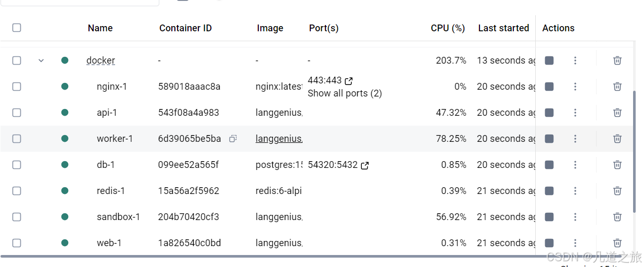Open more actions for sandbox-1

pyautogui.click(x=575, y=217)
